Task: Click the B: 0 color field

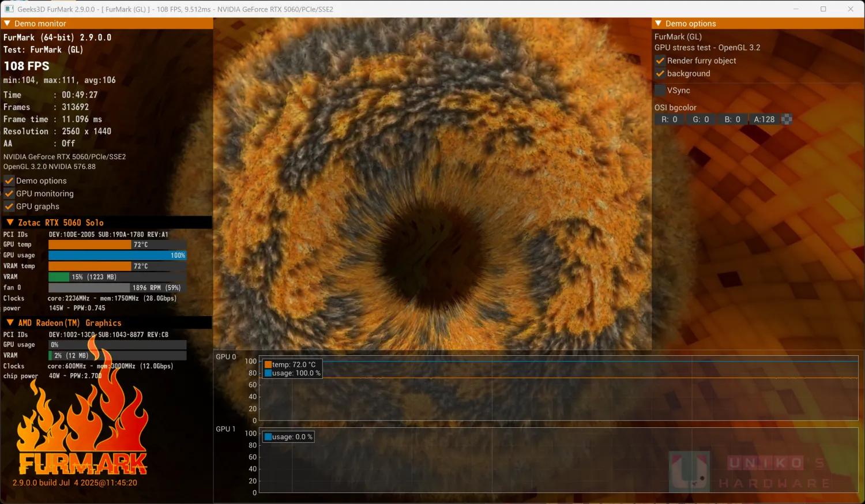Action: pyautogui.click(x=732, y=119)
